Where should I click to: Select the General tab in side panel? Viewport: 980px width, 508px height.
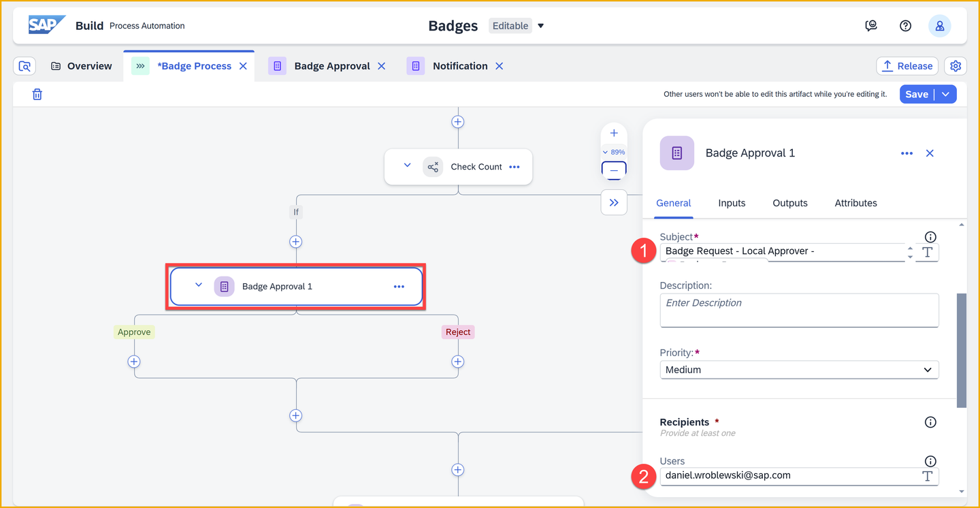[x=674, y=203]
